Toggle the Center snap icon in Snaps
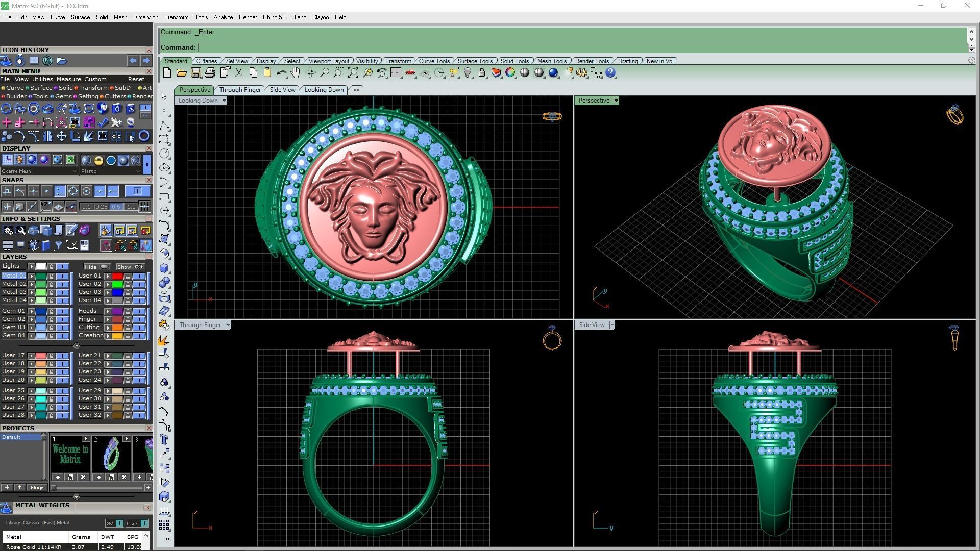This screenshot has height=551, width=980. (86, 191)
